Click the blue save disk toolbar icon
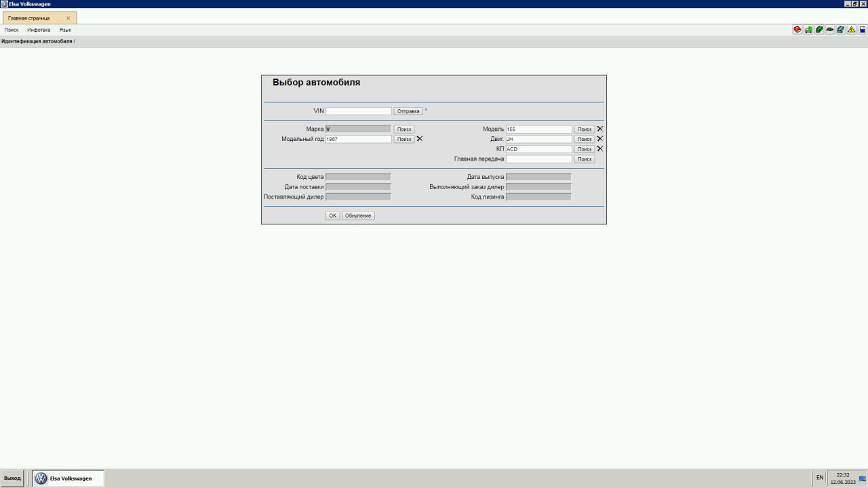The width and height of the screenshot is (868, 488). (863, 30)
